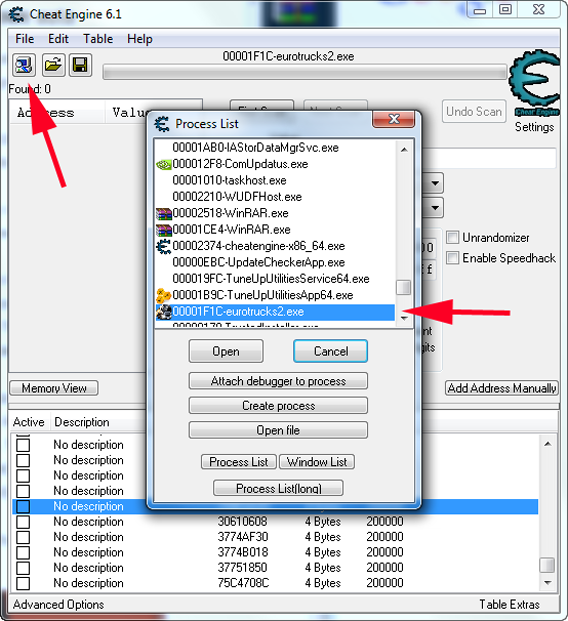Click the Description column header
Viewport: 568px width, 621px height.
coord(82,422)
